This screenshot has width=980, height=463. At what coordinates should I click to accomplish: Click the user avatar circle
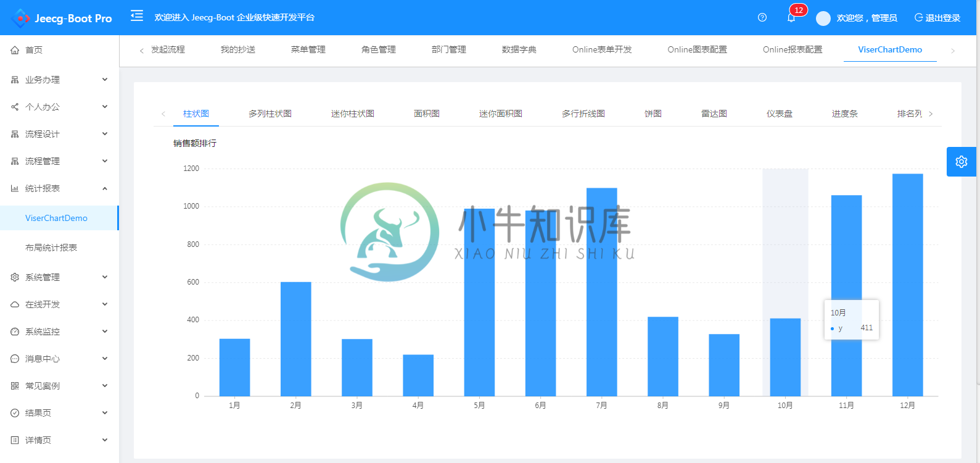click(x=823, y=19)
